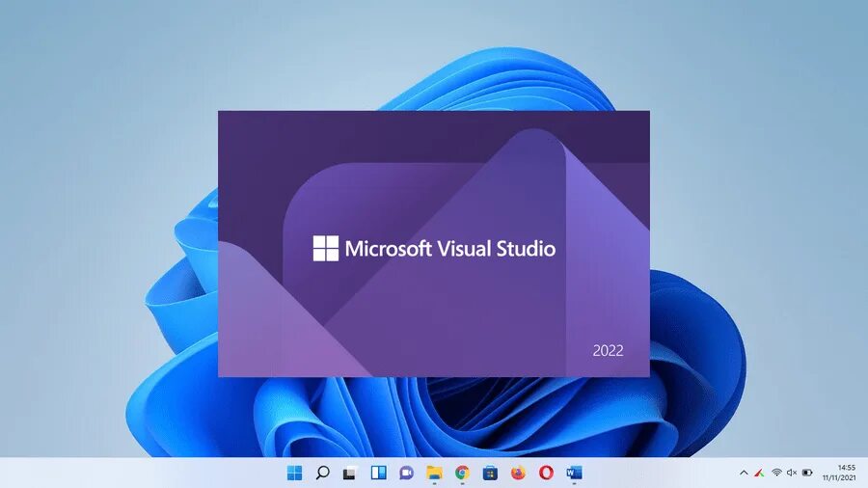Image resolution: width=868 pixels, height=488 pixels.
Task: Click the battery status icon
Action: (807, 473)
